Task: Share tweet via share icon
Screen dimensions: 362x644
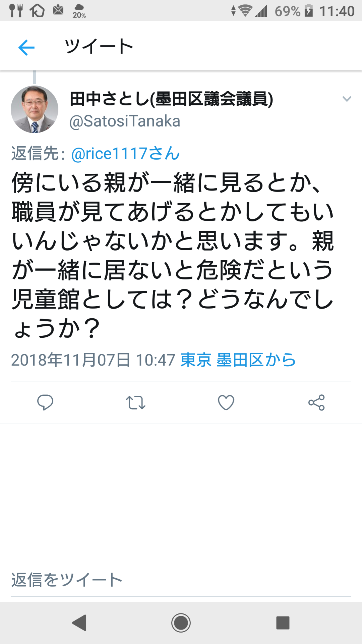Action: point(316,402)
